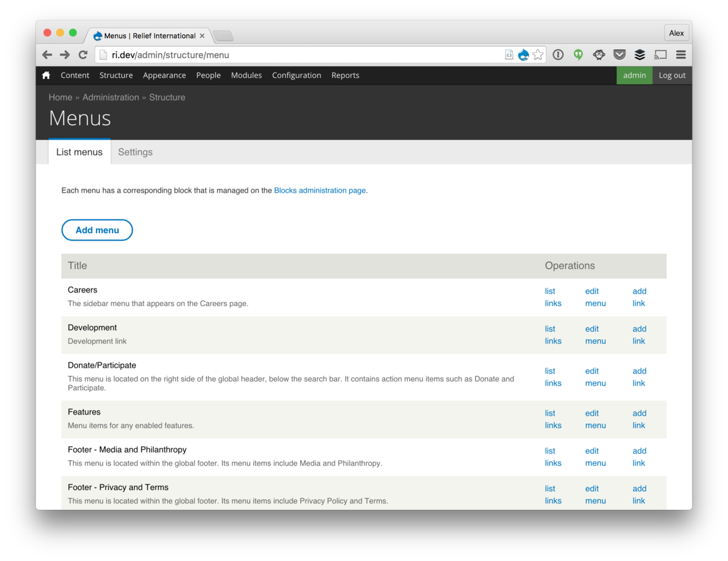The width and height of the screenshot is (728, 561).
Task: Go back with the browser back arrow
Action: [47, 55]
